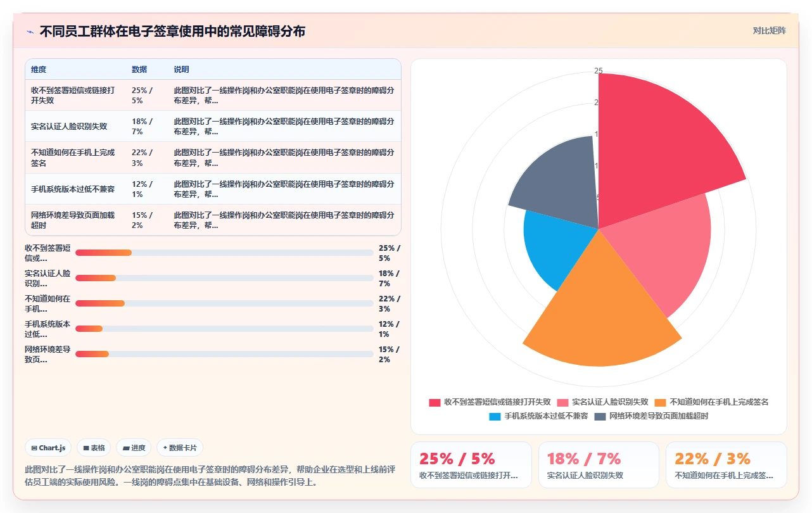Toggle legend item 手机系统版本过低不兼容
This screenshot has height=513, width=812.
click(538, 416)
